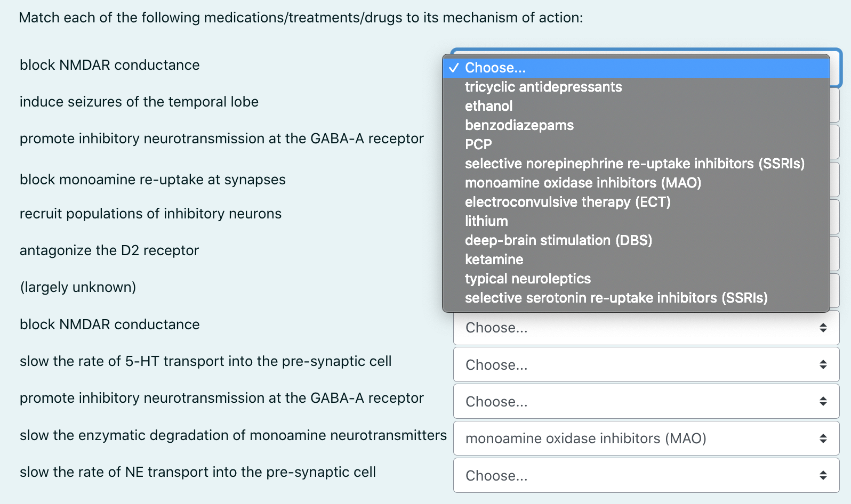The width and height of the screenshot is (851, 504).
Task: Choose "selective norepinephrine re-uptake inhibitors" option
Action: point(634,164)
